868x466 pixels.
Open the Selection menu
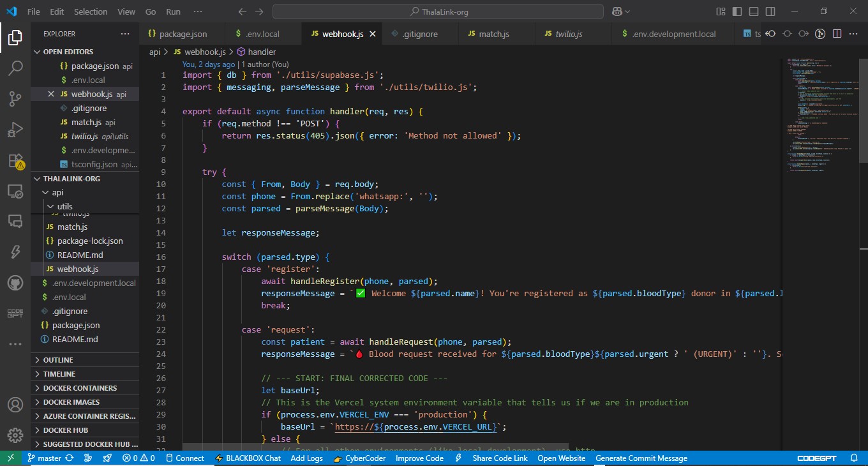91,11
